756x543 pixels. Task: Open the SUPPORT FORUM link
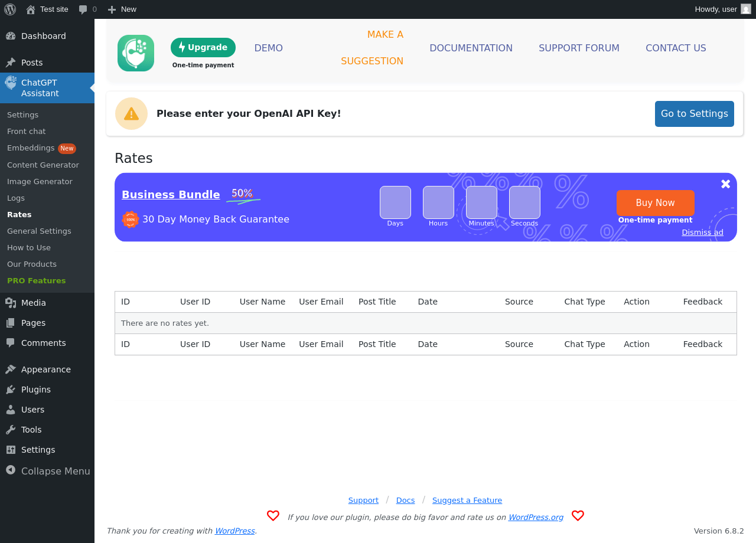point(579,48)
